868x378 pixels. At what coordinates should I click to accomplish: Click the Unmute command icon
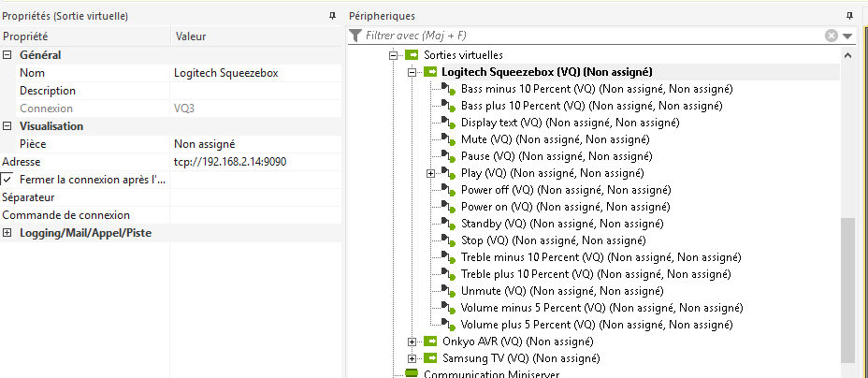pyautogui.click(x=448, y=291)
